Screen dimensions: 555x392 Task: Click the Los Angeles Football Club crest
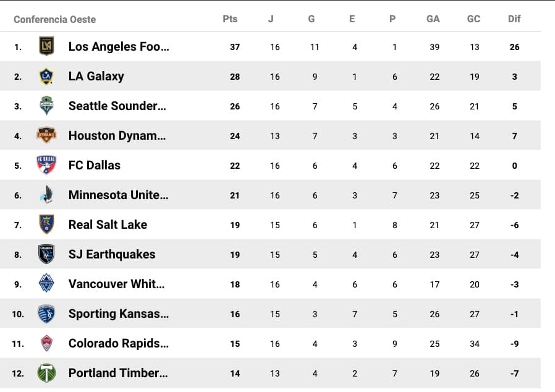(46, 46)
